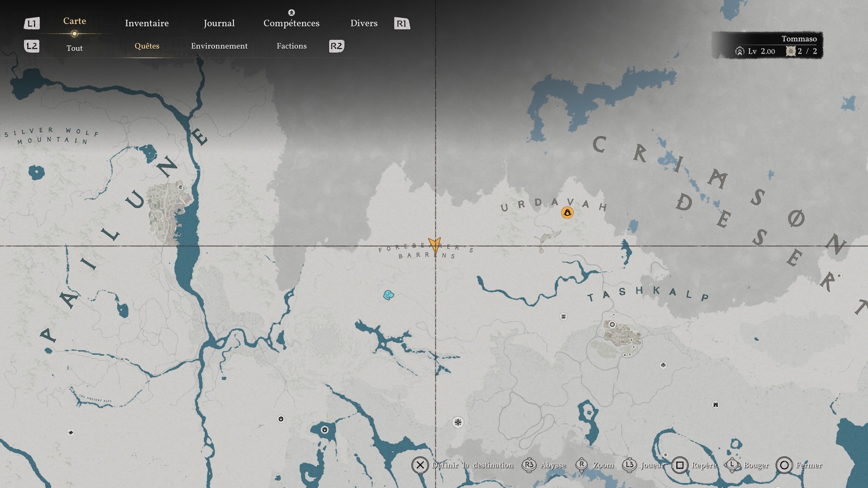
Task: Click The Ancient Rift label
Action: (x=95, y=398)
